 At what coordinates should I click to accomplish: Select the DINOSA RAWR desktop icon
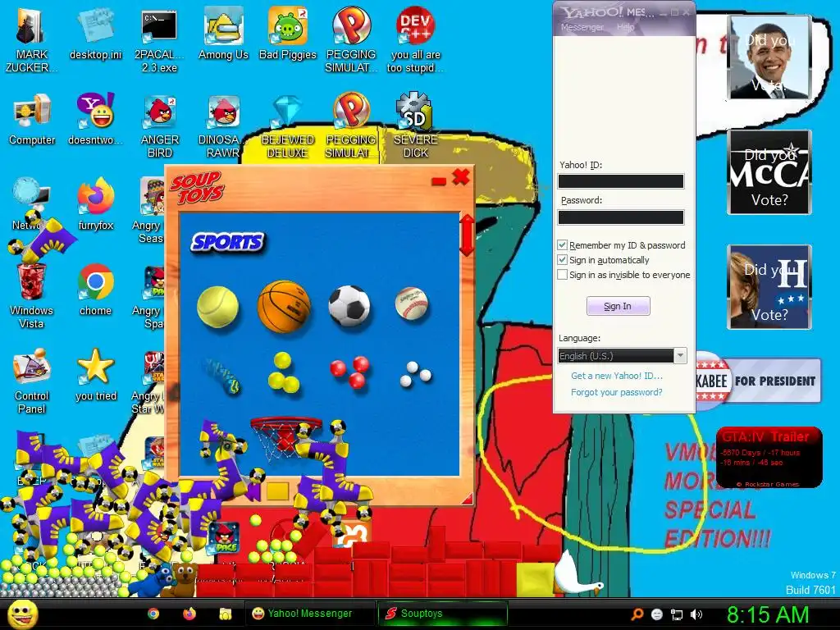coord(223,125)
